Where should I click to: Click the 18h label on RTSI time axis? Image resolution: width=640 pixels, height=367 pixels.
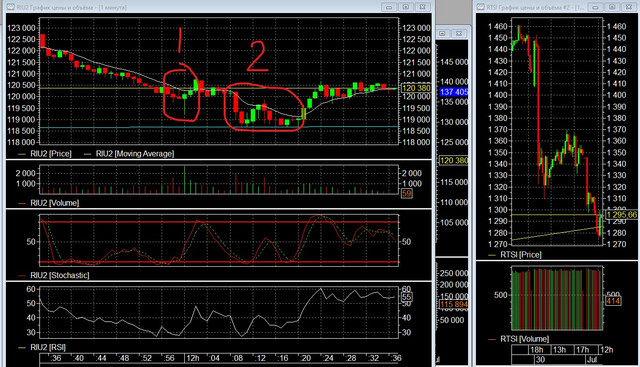(537, 350)
